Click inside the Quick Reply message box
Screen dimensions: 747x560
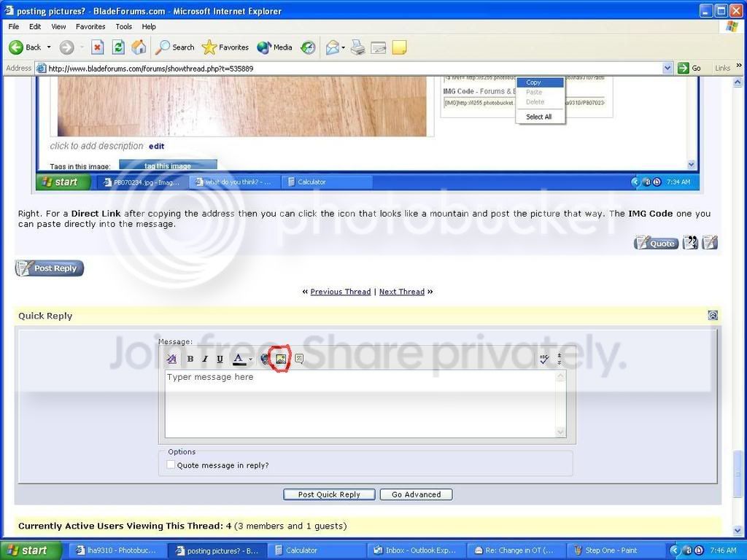pos(360,404)
